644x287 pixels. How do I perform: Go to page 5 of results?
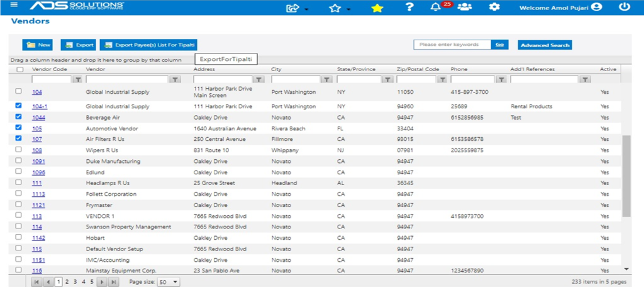tap(92, 282)
